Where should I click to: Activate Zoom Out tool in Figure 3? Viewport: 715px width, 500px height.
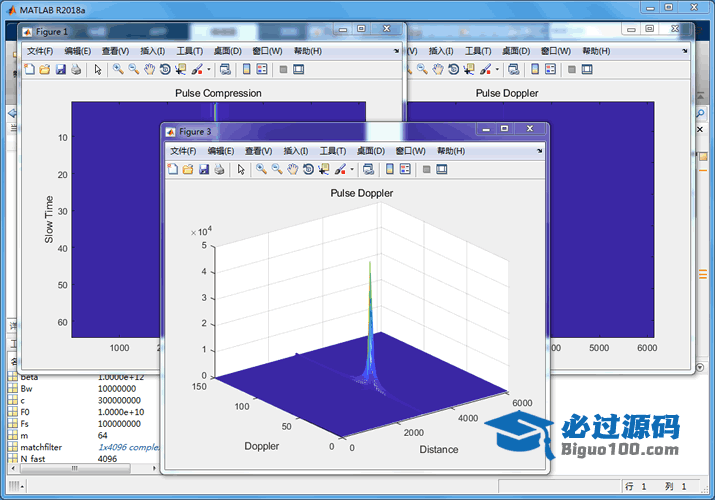277,170
